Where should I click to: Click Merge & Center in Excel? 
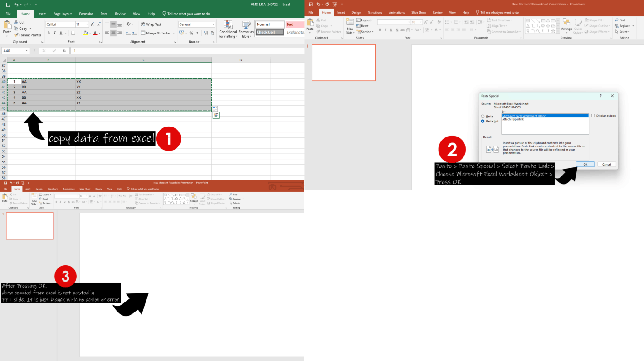click(156, 33)
